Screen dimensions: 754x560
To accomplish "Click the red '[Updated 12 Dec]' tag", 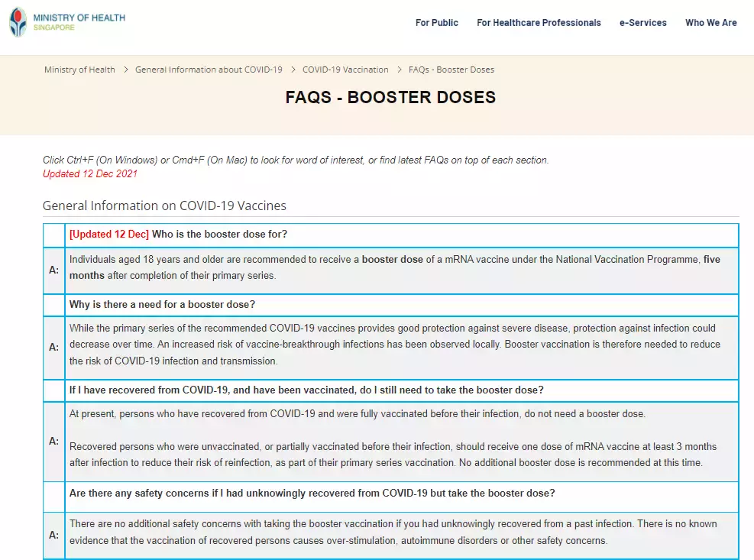I will [109, 235].
